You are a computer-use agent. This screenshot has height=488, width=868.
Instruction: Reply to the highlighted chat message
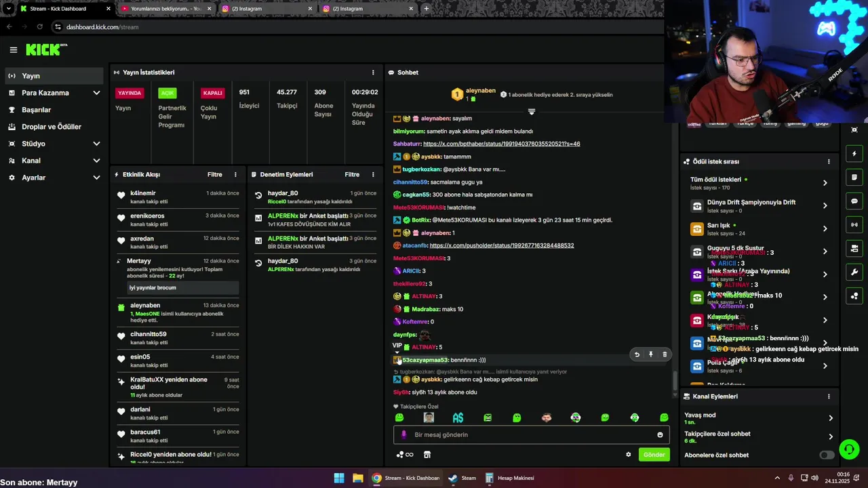pyautogui.click(x=637, y=354)
